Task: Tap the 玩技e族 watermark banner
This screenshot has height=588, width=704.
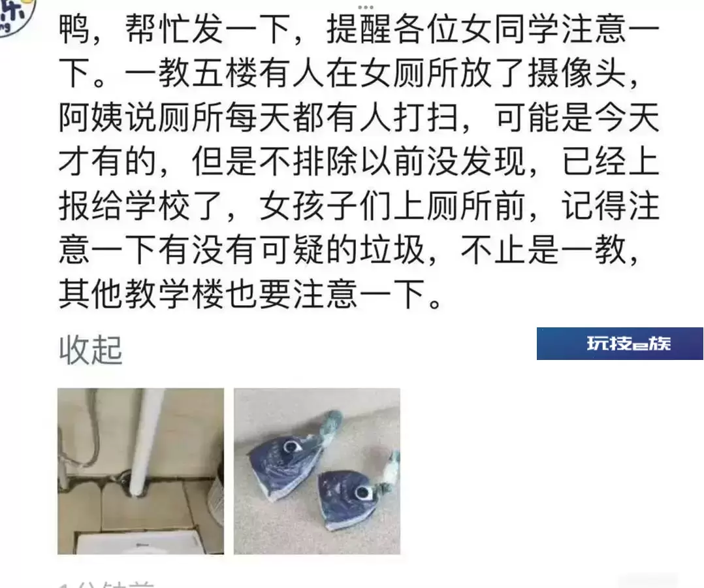Action: tap(620, 344)
